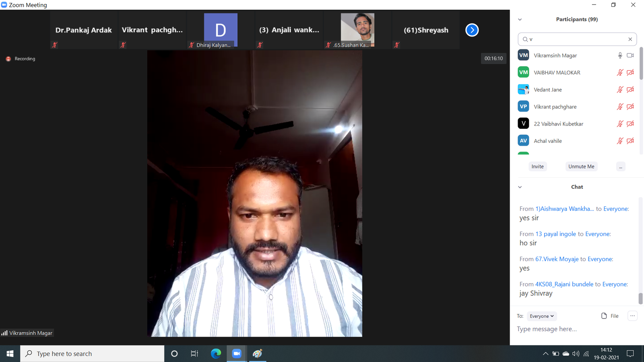Click sender 1)Aishwarya Wankha... in chat
This screenshot has width=644, height=362.
pos(564,209)
